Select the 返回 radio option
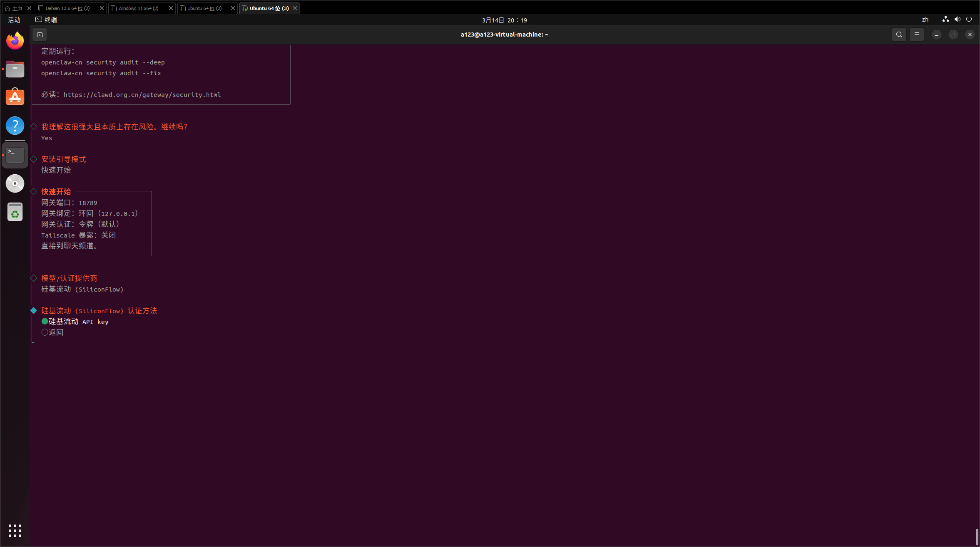This screenshot has width=980, height=547. coord(53,332)
